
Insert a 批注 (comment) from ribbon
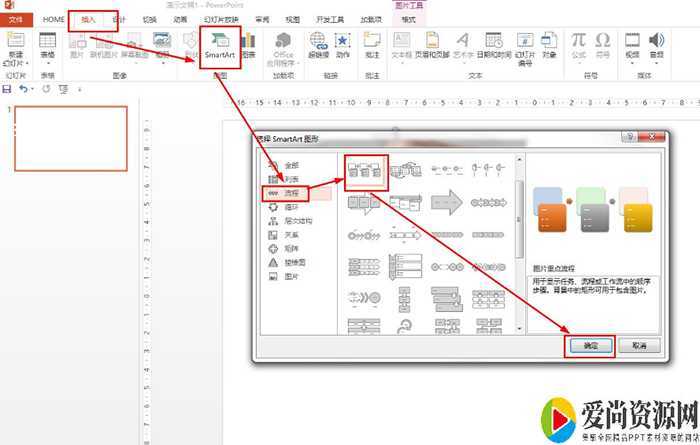click(372, 45)
